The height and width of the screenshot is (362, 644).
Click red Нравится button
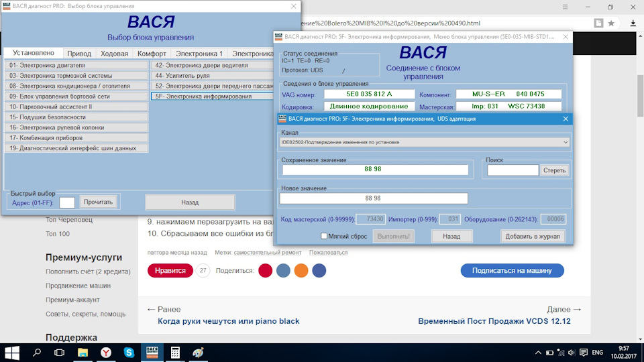(170, 270)
